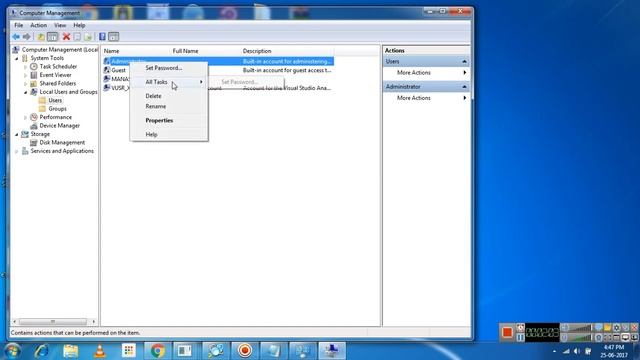Collapse the Users section in Actions pane
The image size is (640, 360).
point(464,62)
